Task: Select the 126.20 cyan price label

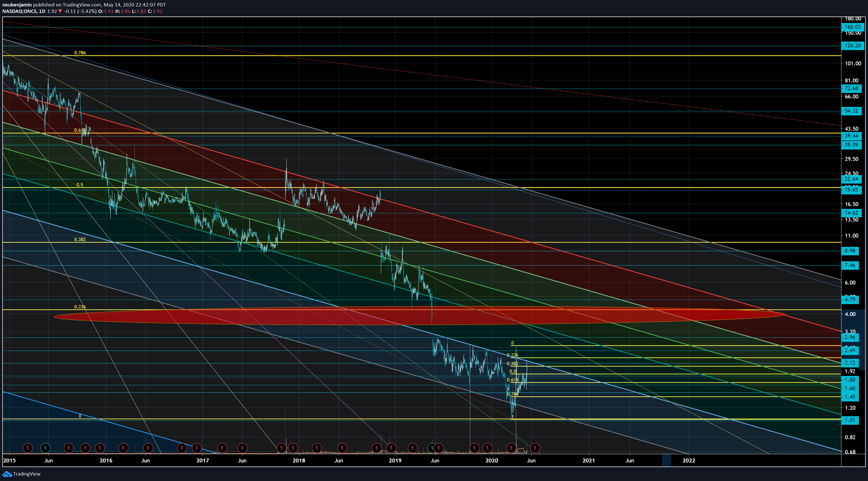Action: 852,45
